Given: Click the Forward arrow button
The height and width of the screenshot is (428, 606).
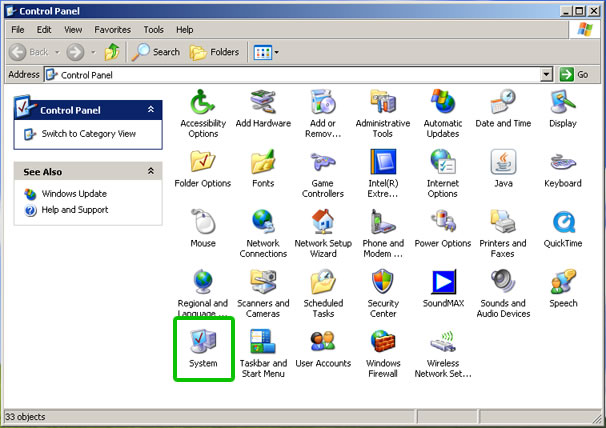Looking at the screenshot, I should click(75, 52).
